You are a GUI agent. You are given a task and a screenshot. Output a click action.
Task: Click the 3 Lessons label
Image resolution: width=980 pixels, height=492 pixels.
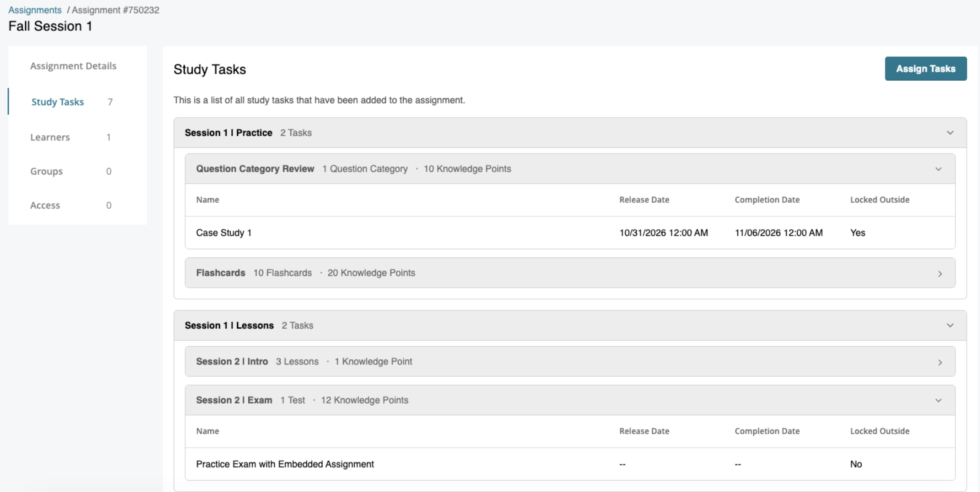[297, 362]
